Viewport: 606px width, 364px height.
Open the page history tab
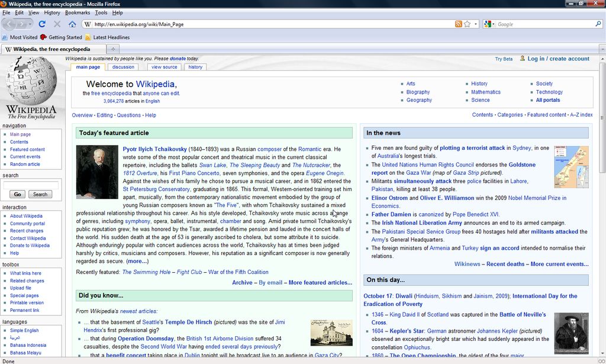pos(195,67)
